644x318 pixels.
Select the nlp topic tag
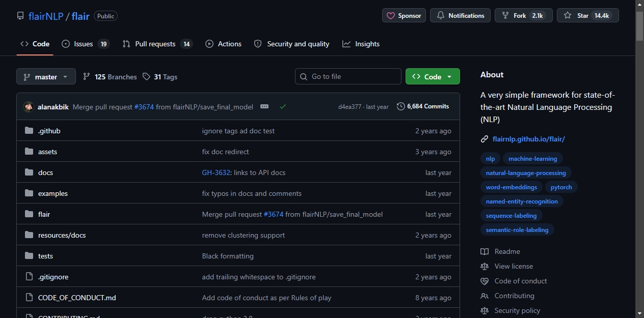click(490, 159)
